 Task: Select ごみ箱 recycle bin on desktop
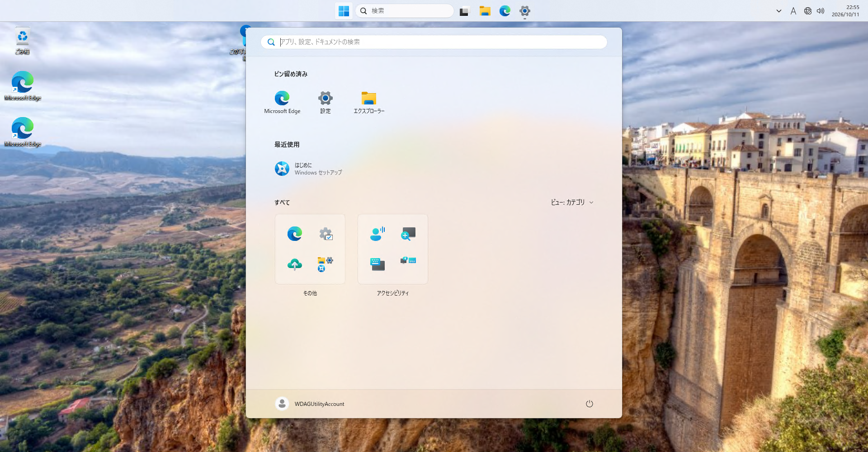[23, 41]
